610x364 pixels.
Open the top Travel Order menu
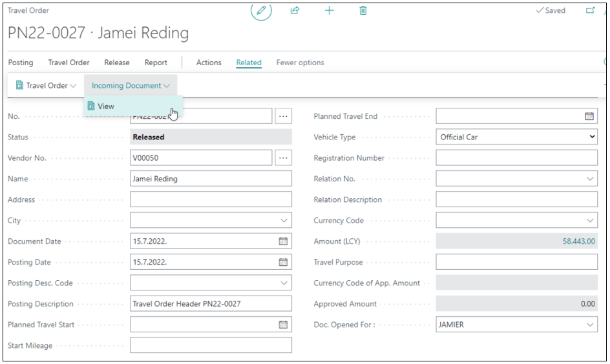69,63
